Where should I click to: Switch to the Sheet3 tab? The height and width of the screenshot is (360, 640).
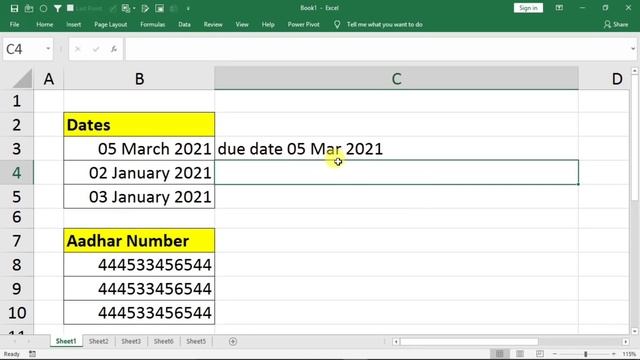(x=131, y=341)
